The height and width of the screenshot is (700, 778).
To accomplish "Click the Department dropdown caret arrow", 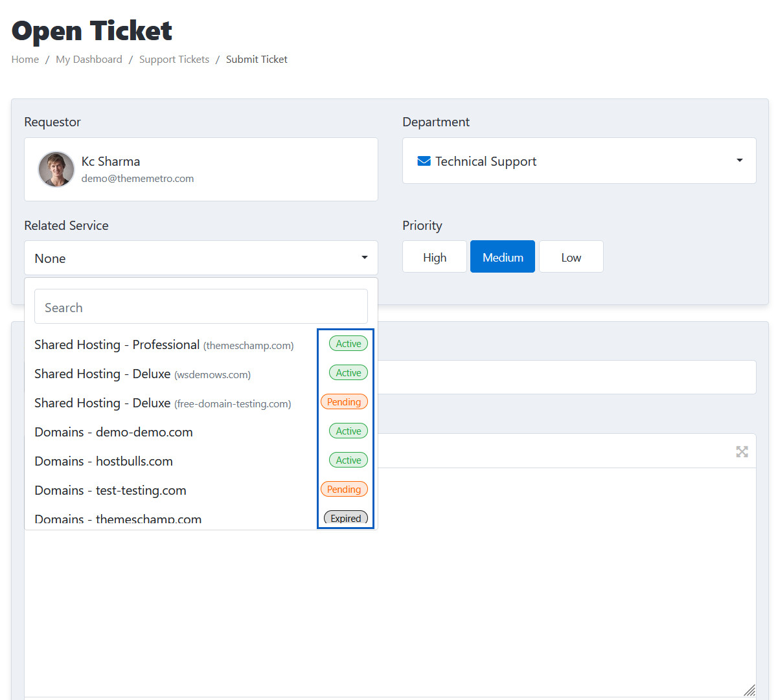I will click(739, 161).
